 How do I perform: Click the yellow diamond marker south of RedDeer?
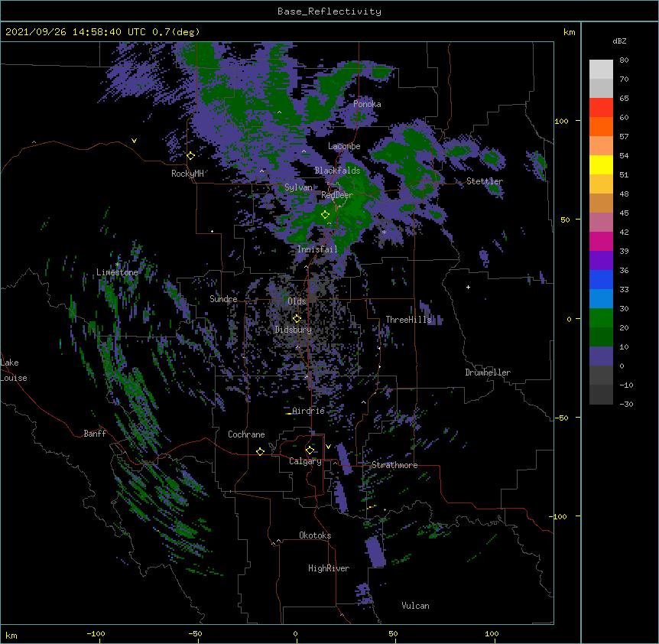tap(325, 215)
